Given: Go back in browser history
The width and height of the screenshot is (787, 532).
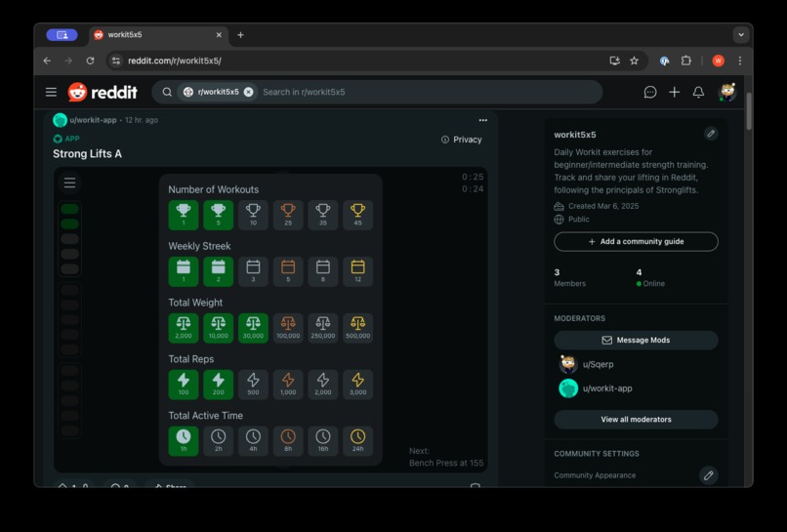Looking at the screenshot, I should click(x=47, y=61).
